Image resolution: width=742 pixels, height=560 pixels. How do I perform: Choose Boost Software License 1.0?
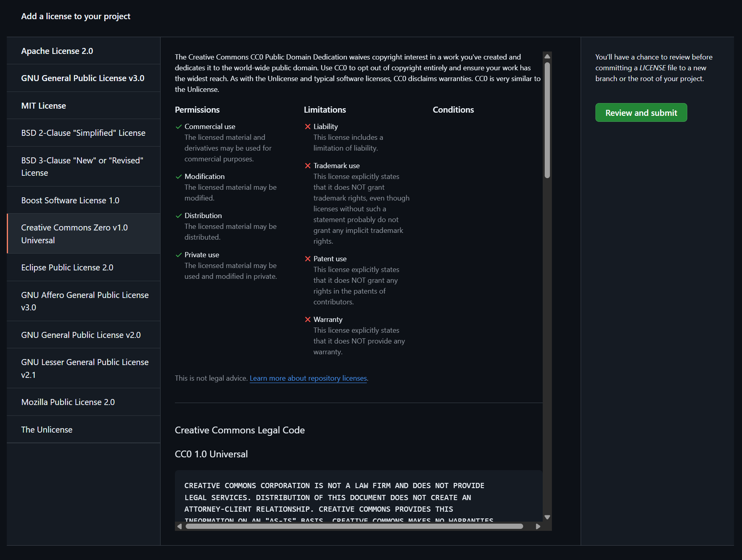coord(83,201)
